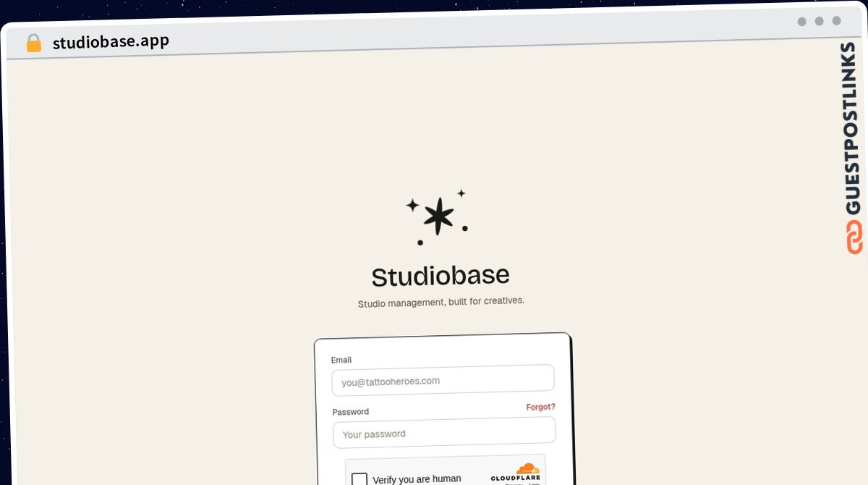Click the Password input field
Screen dimensions: 868x485
[444, 433]
